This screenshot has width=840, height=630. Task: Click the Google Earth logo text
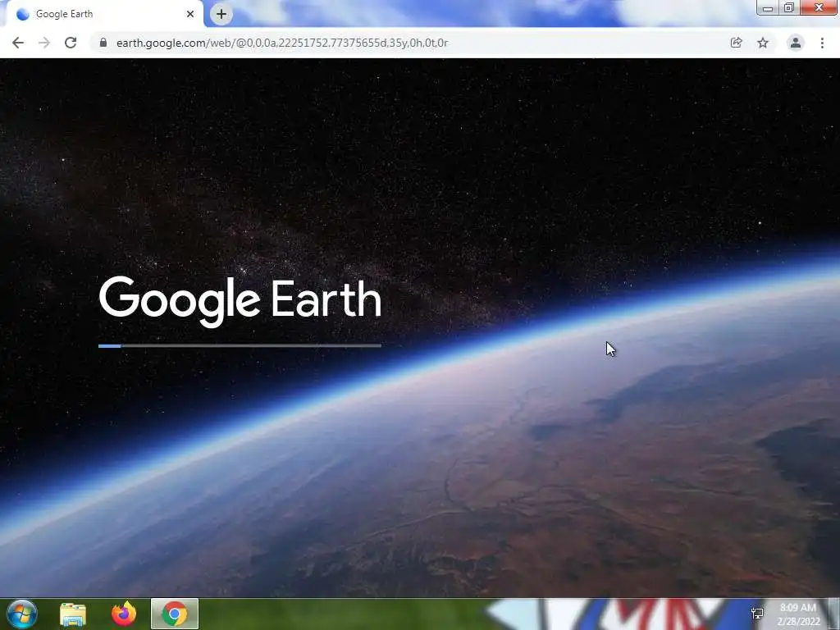click(240, 301)
